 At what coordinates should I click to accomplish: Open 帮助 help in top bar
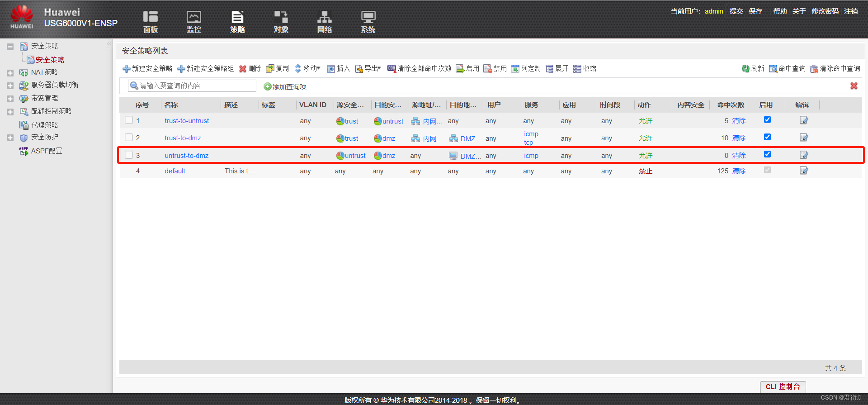(x=780, y=11)
